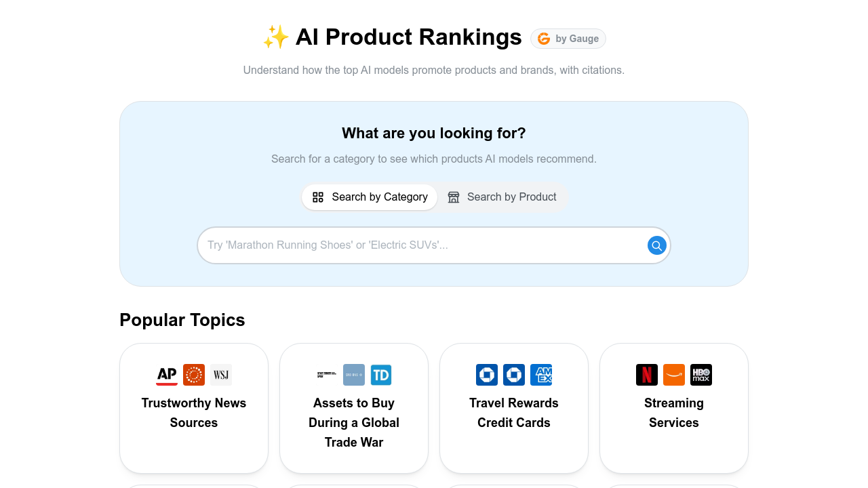Select the Amex logo icon
Screen dimensions: 868x488
(540, 375)
